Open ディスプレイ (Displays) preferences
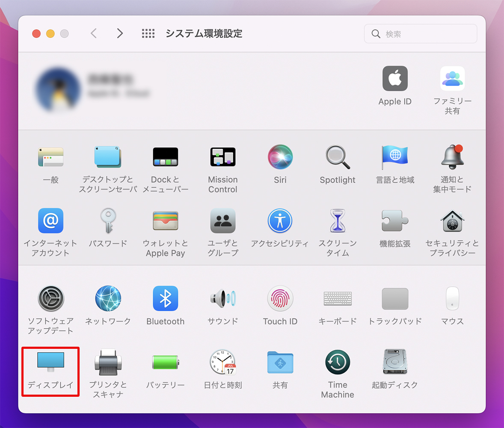The image size is (504, 428). point(51,362)
